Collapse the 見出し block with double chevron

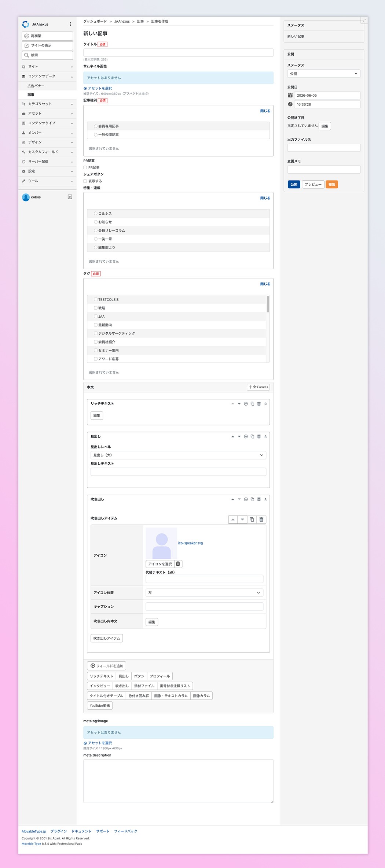(x=265, y=436)
